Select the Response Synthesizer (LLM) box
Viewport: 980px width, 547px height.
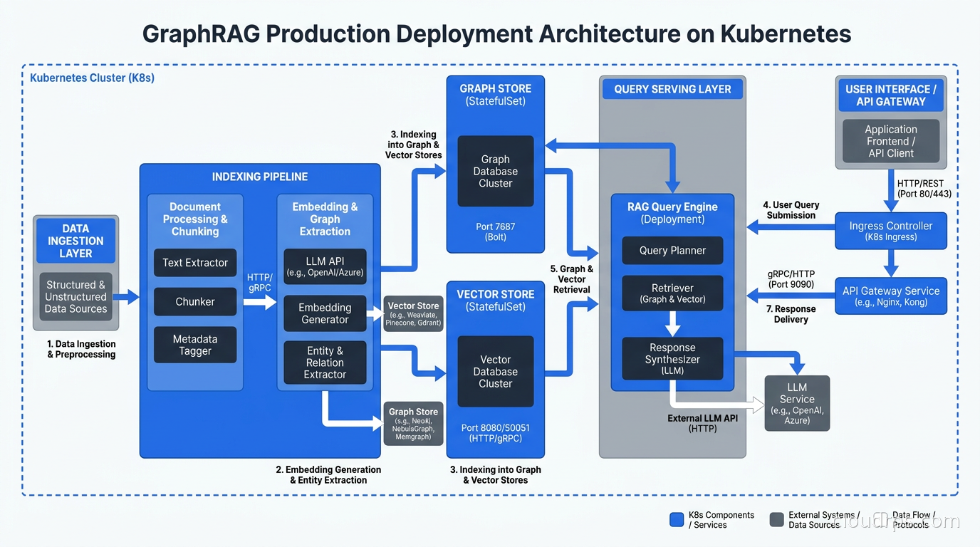click(672, 359)
